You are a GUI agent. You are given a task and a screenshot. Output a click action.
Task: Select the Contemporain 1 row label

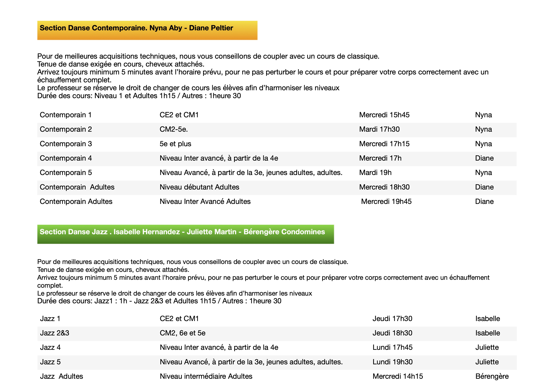point(66,115)
